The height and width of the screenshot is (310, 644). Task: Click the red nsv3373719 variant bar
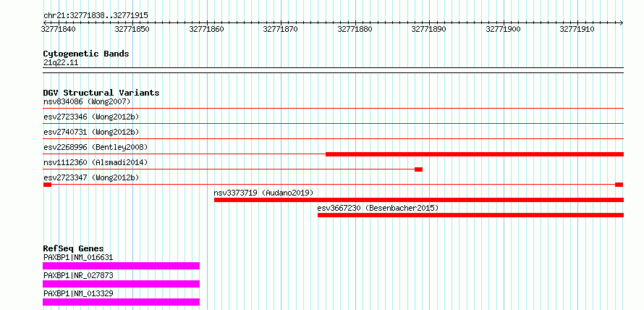point(419,200)
